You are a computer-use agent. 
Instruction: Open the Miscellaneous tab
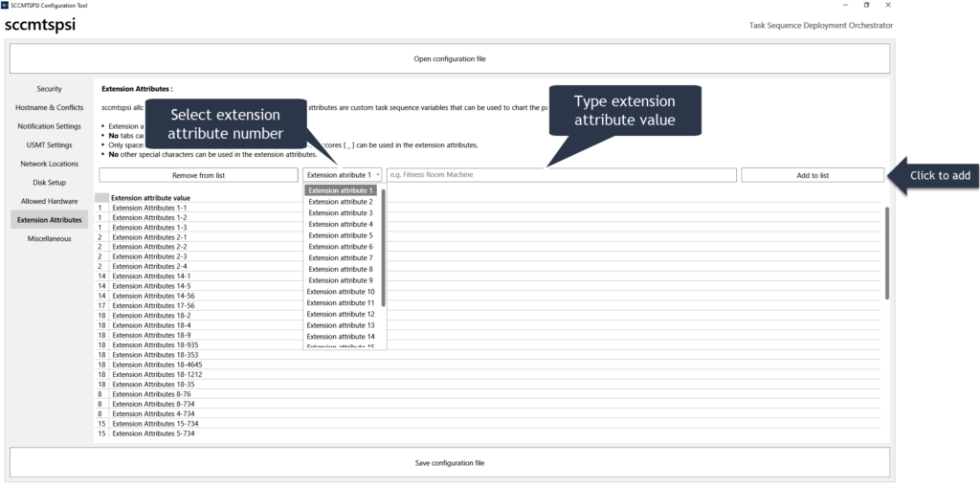click(x=49, y=238)
